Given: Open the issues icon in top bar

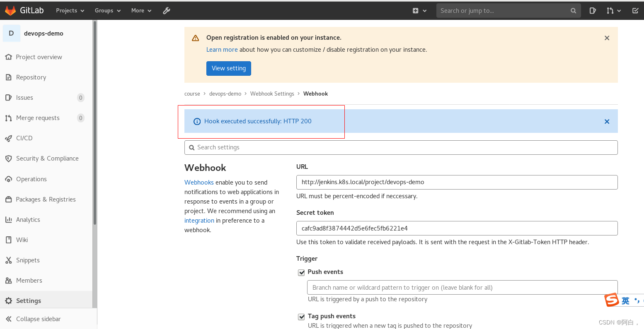Looking at the screenshot, I should [593, 11].
